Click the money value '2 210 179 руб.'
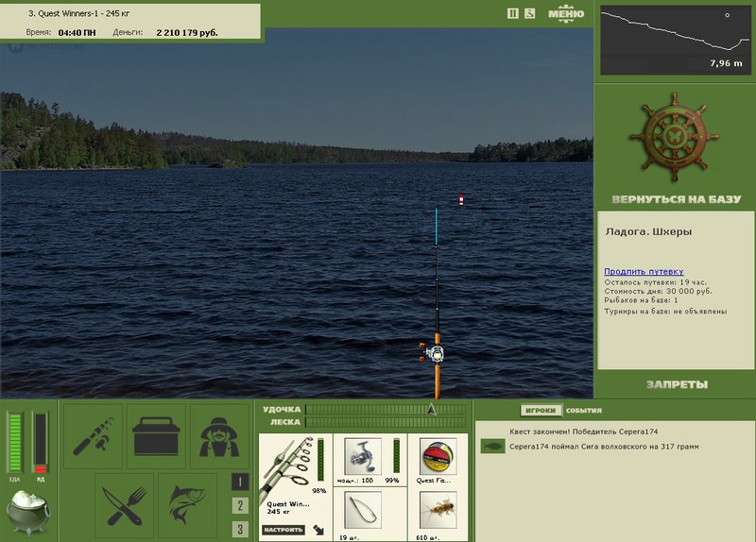 tap(187, 33)
